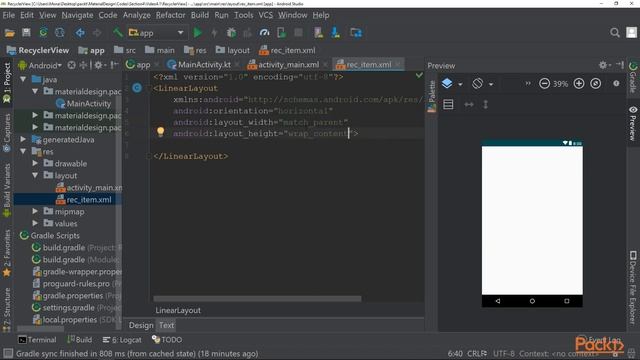This screenshot has width=640, height=360.
Task: Click Collapse All icon in Project panel
Action: [83, 65]
